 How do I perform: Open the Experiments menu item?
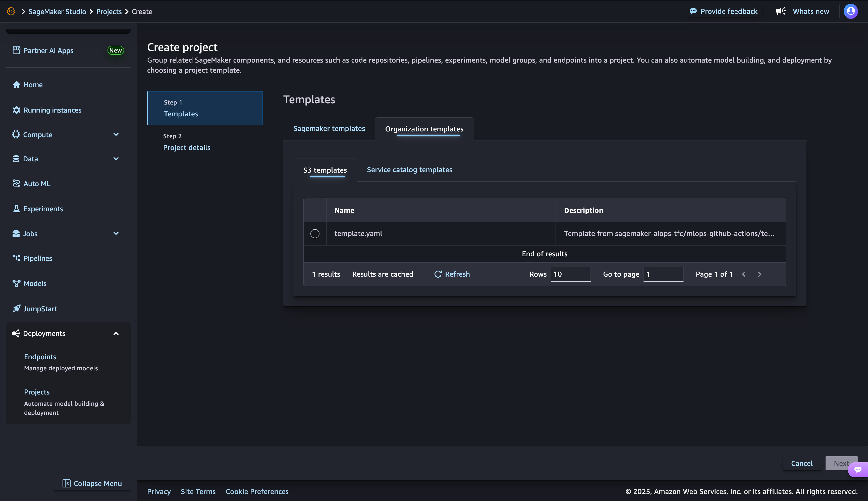(68, 209)
